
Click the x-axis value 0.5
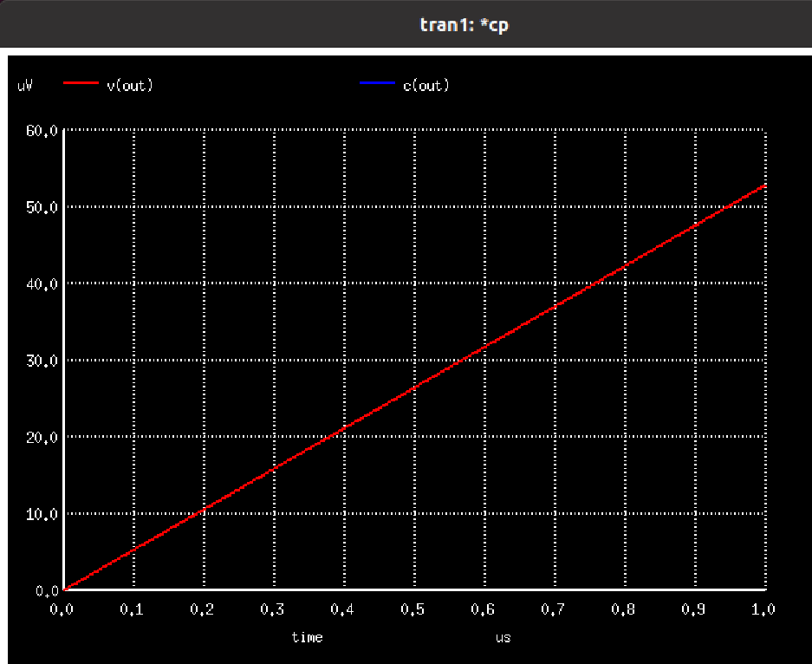pyautogui.click(x=412, y=609)
